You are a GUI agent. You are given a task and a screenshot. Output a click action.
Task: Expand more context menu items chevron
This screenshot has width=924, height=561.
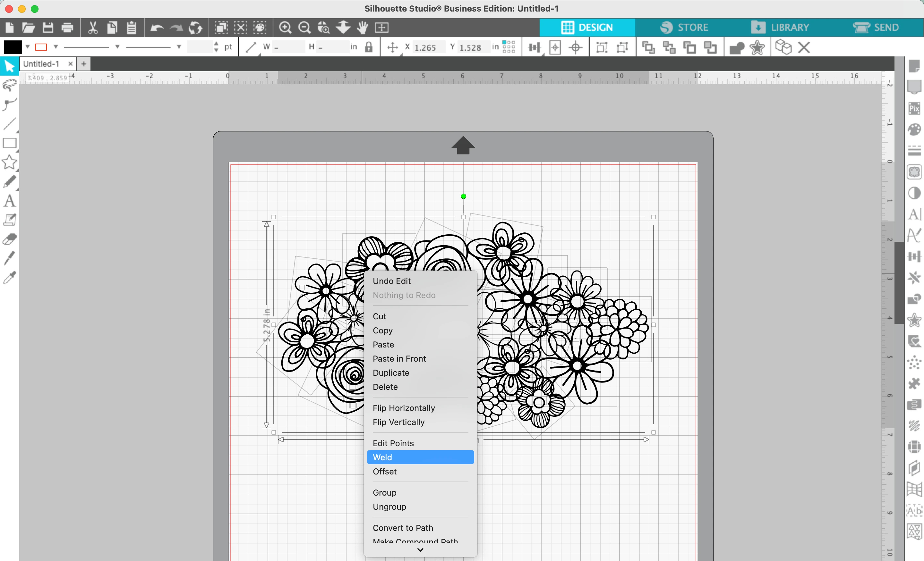pyautogui.click(x=420, y=550)
